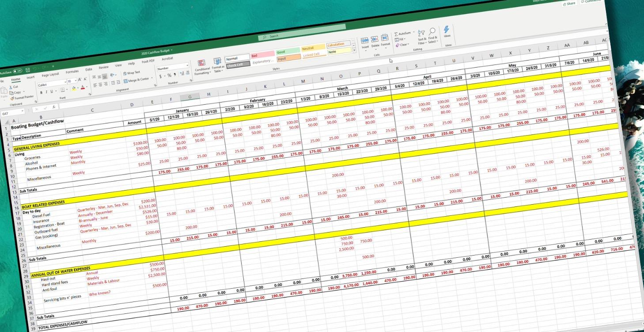The width and height of the screenshot is (644, 332).
Task: Click the Delete cells icon
Action: pyautogui.click(x=375, y=39)
